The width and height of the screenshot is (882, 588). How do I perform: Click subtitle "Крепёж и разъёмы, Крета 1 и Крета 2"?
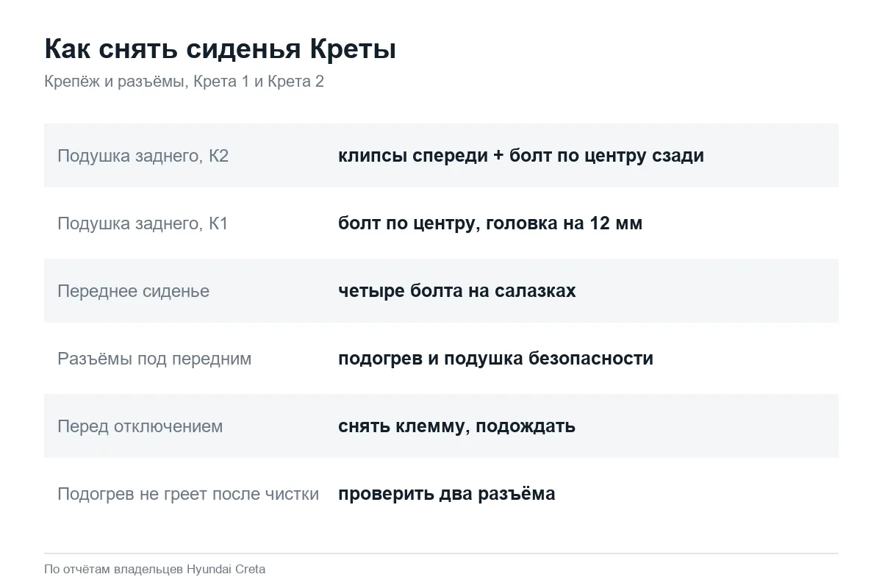tap(184, 81)
